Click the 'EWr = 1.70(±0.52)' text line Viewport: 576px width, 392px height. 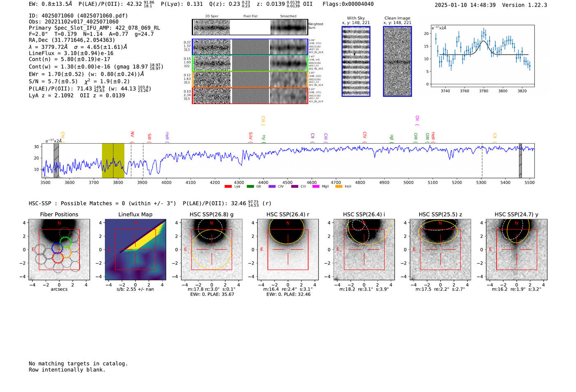(86, 74)
